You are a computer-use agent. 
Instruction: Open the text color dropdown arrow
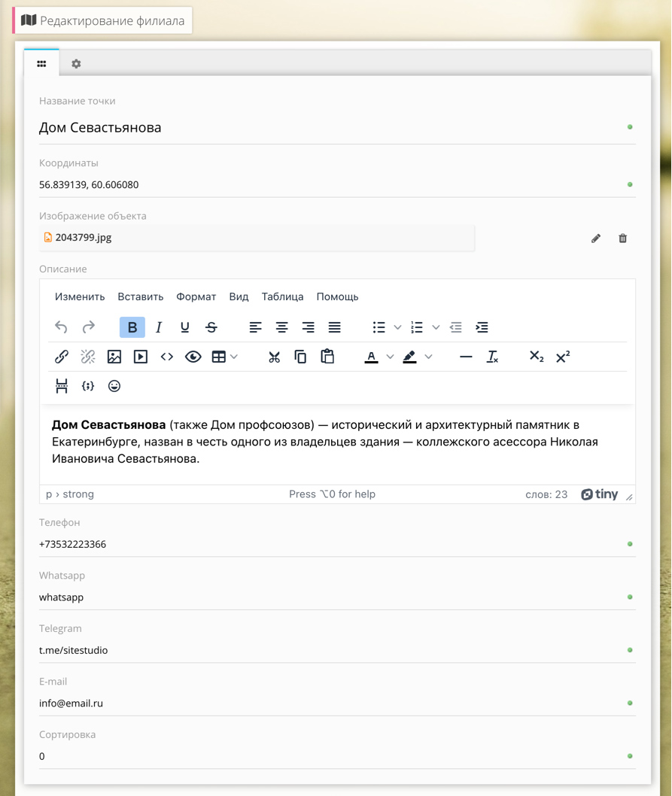[390, 357]
